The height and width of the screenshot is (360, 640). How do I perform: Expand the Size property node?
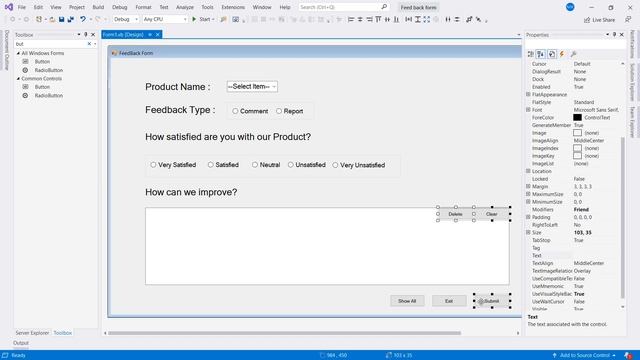point(528,232)
